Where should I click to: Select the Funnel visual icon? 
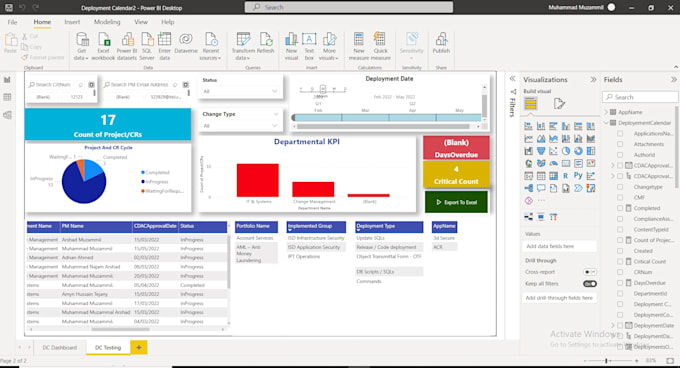(541, 151)
